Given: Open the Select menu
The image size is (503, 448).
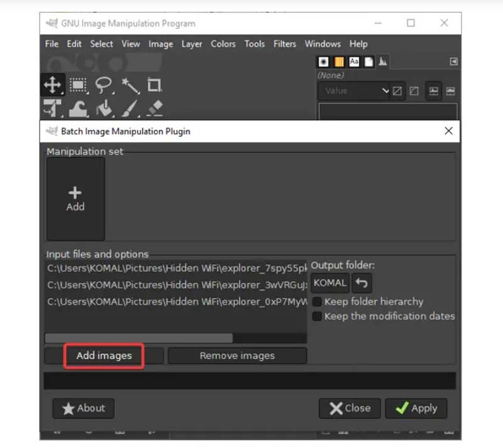Looking at the screenshot, I should (x=101, y=44).
